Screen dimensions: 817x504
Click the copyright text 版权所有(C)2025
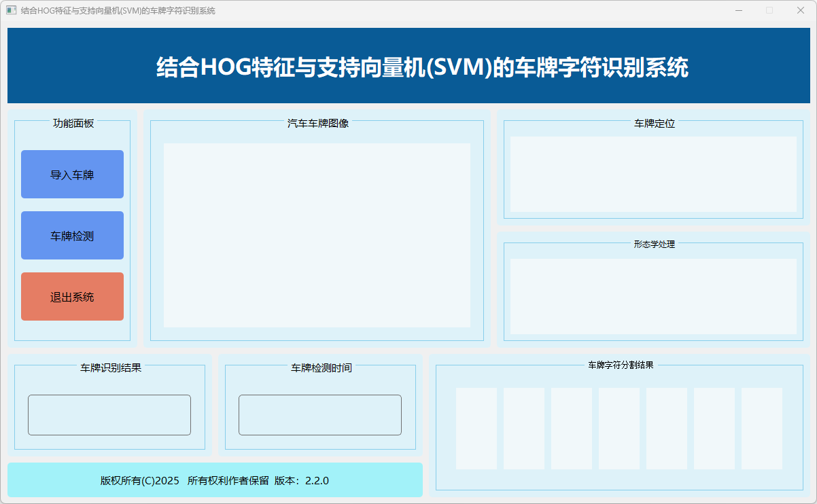coord(140,480)
